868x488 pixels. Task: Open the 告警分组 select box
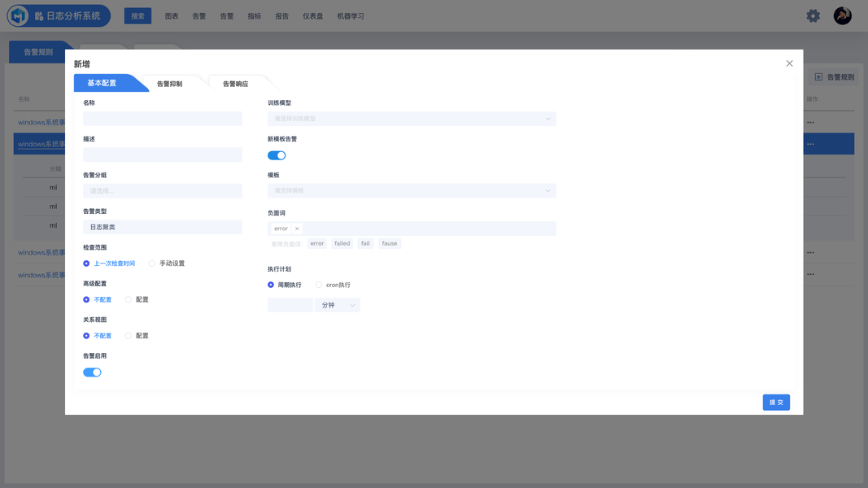(163, 191)
